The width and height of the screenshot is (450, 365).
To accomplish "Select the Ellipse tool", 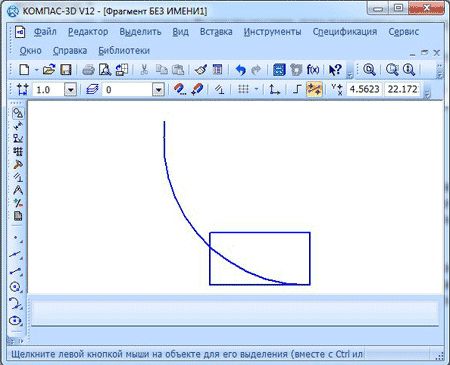I will (x=16, y=320).
